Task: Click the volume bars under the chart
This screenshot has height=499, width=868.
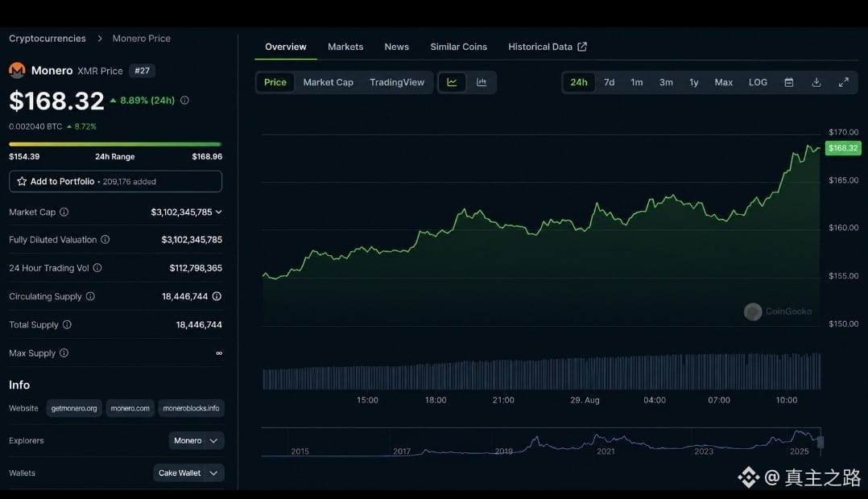Action: point(541,372)
